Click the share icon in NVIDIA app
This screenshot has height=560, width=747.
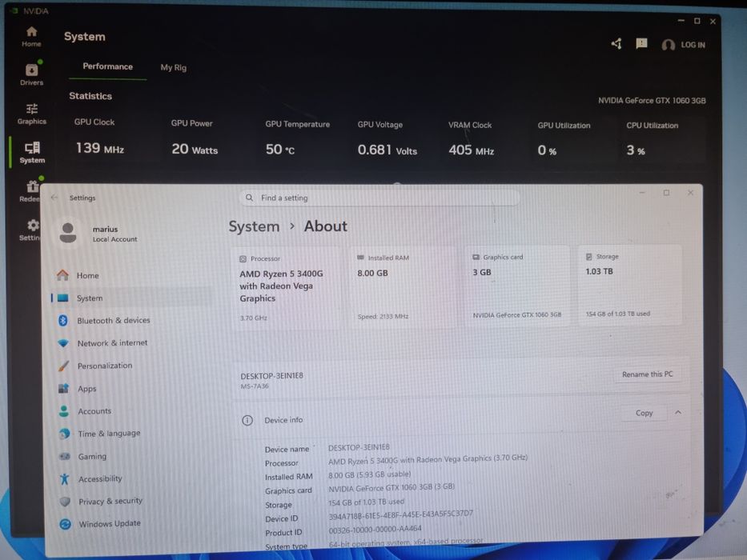pos(616,44)
